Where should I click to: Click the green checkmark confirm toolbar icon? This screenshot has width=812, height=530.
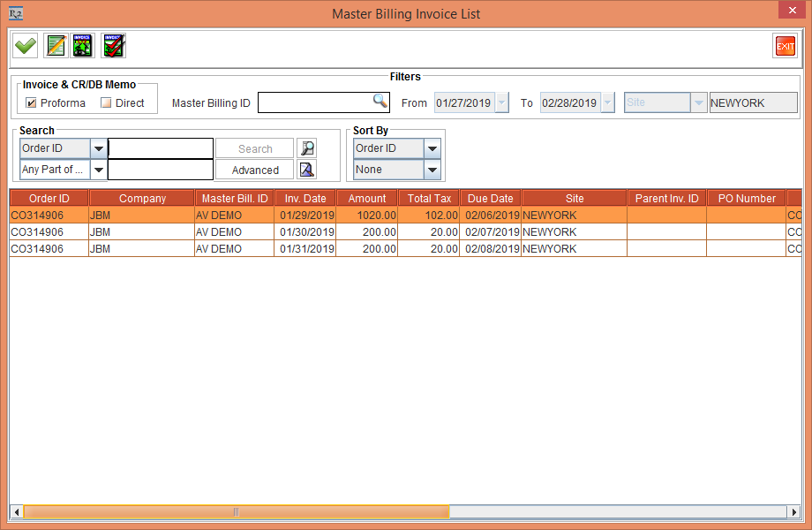click(x=24, y=45)
